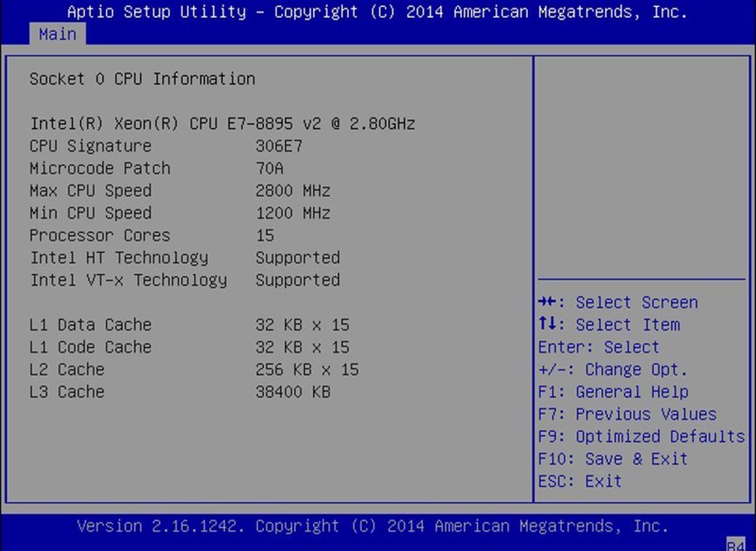The image size is (756, 551).
Task: Click the Version 2.16.1242 footer text
Action: (x=372, y=526)
